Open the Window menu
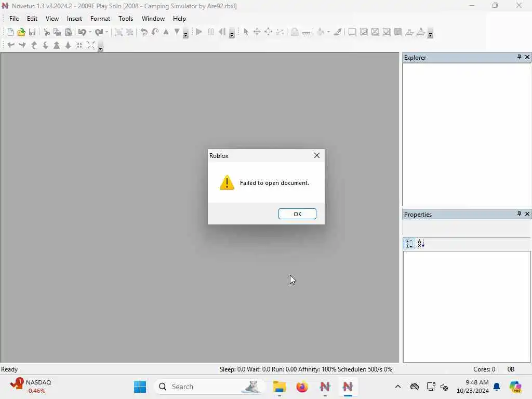532x399 pixels. 153,19
